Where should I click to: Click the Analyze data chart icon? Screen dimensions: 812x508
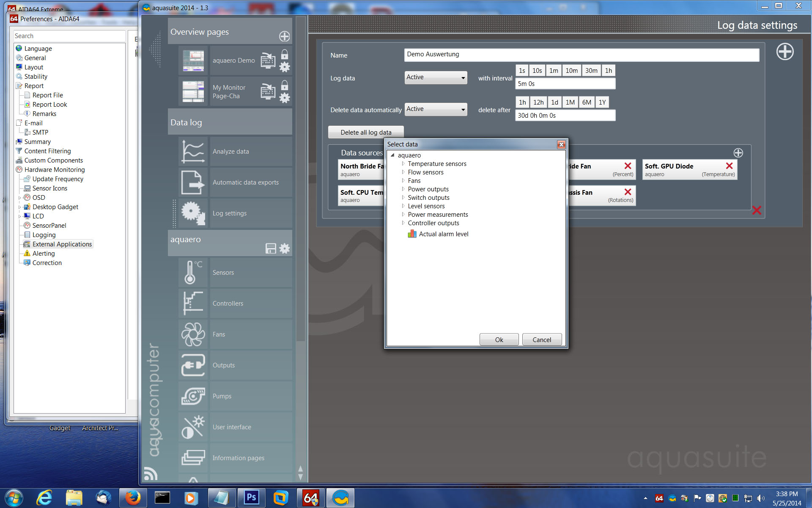click(193, 151)
